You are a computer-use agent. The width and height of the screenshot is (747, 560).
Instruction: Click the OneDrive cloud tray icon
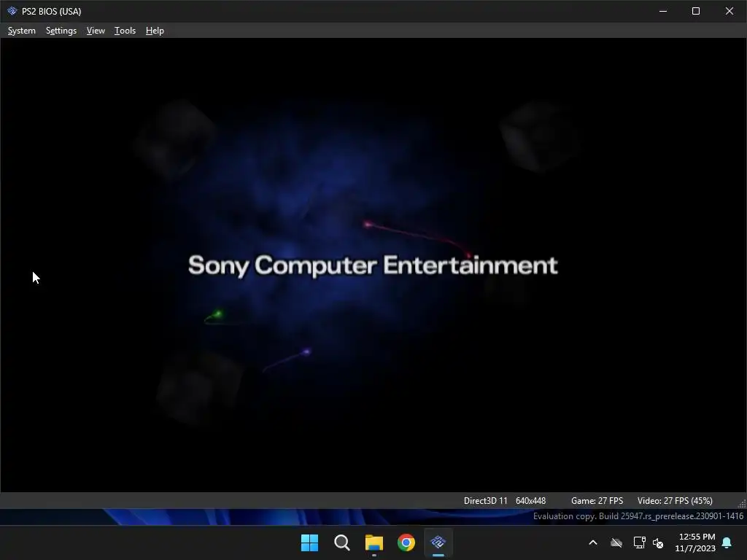tap(616, 542)
